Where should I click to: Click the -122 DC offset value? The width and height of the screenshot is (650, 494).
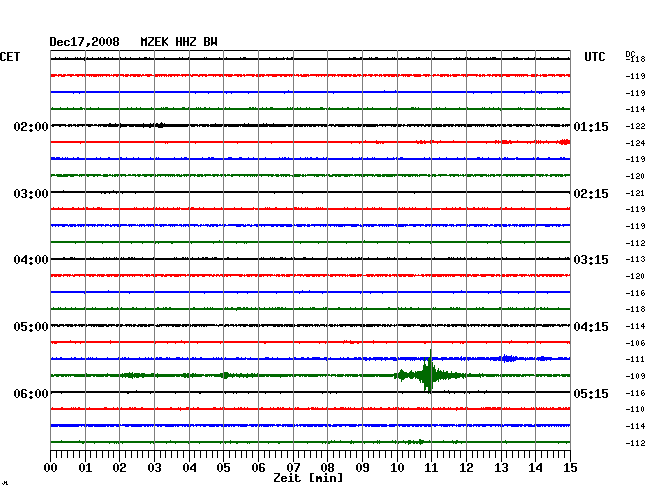634,126
